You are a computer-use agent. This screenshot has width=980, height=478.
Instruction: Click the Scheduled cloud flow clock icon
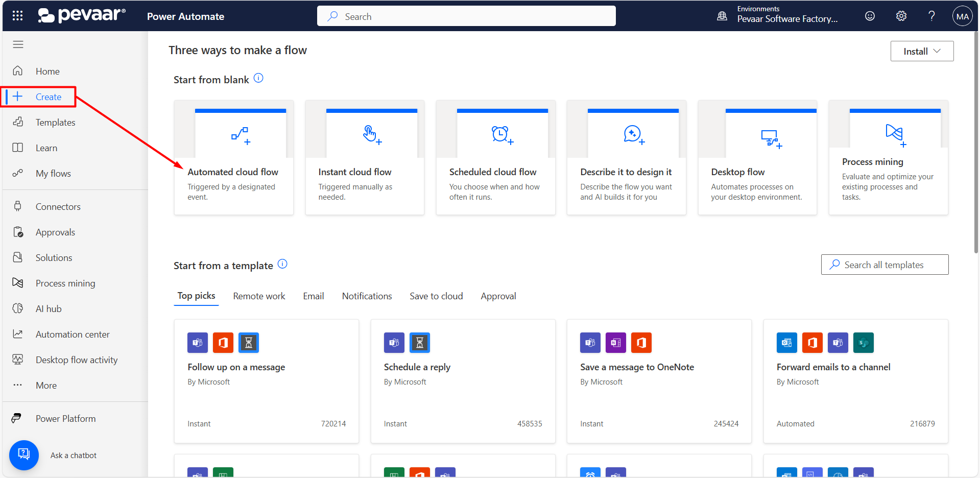(x=503, y=135)
